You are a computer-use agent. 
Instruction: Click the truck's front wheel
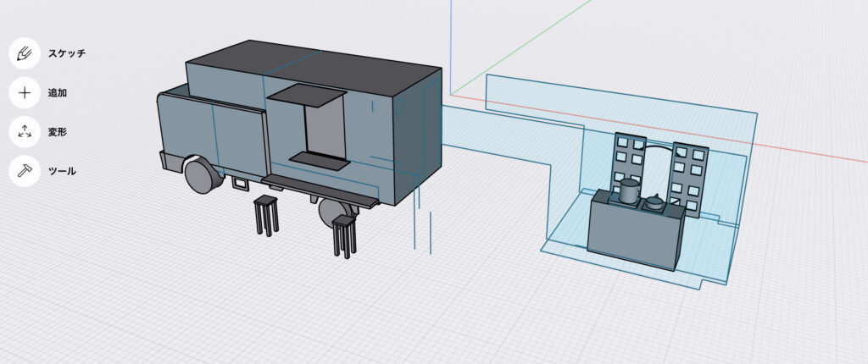pyautogui.click(x=201, y=175)
